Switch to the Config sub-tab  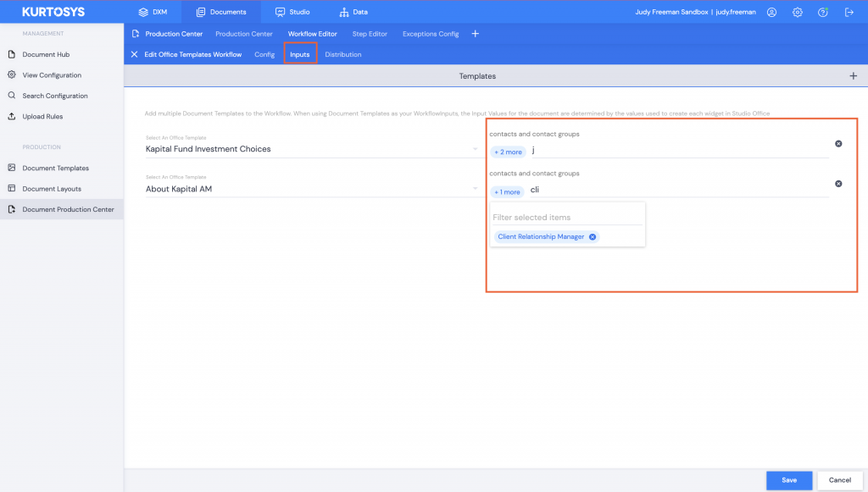point(264,54)
